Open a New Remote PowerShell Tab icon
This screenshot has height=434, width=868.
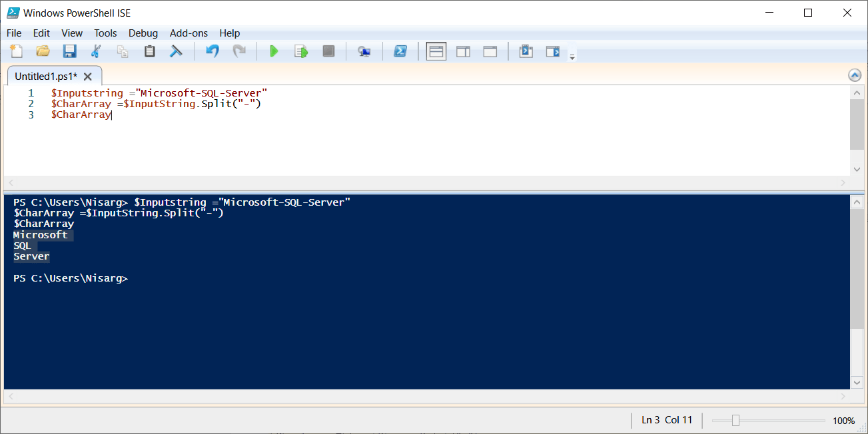coord(364,51)
